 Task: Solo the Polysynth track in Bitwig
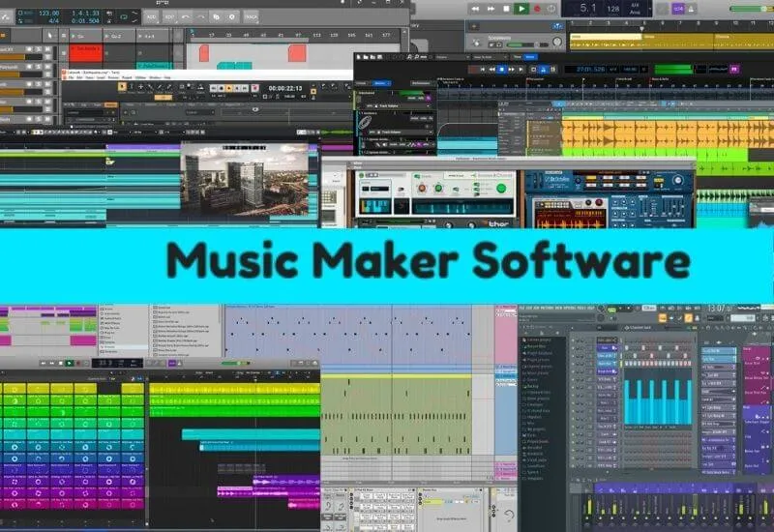pos(39,67)
